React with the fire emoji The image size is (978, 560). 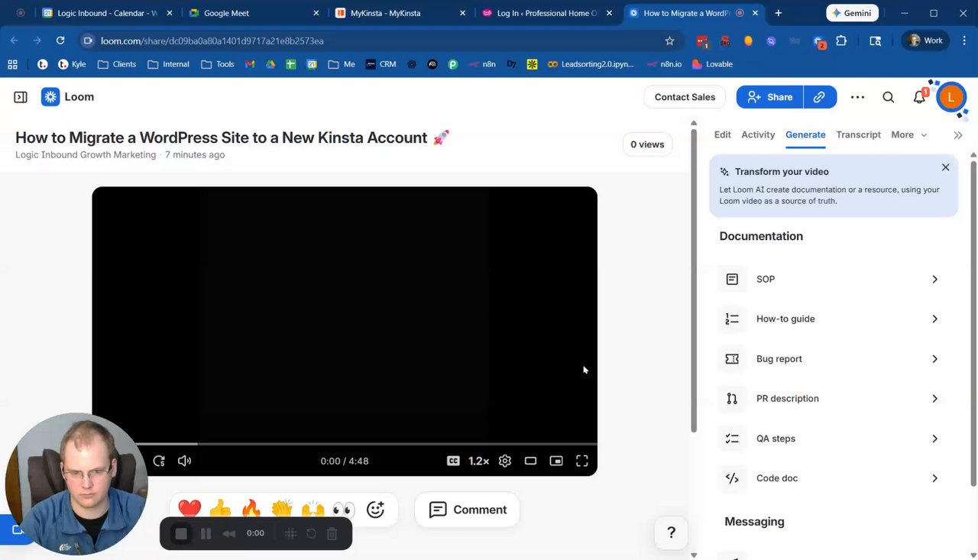pyautogui.click(x=251, y=508)
